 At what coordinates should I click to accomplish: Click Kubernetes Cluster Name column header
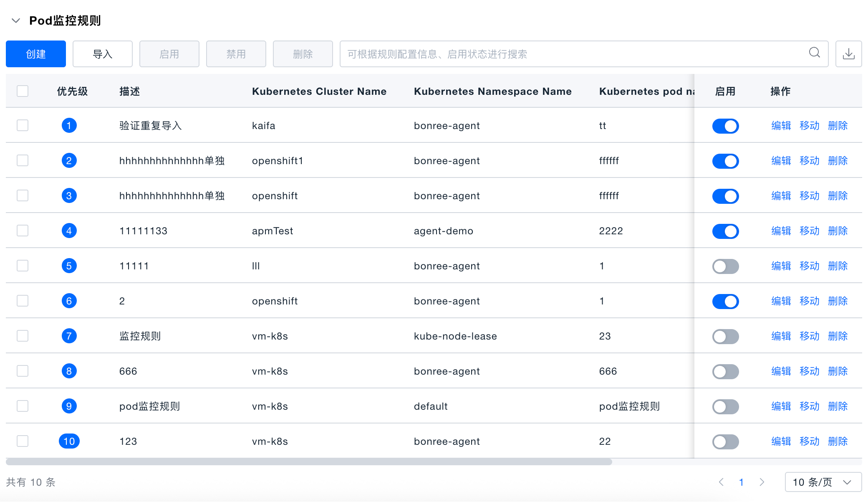click(x=319, y=91)
